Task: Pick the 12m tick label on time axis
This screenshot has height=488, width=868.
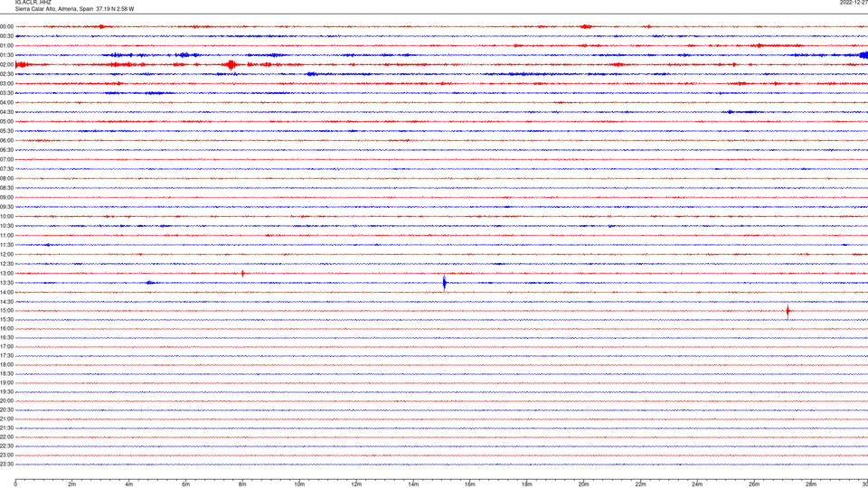Action: coord(356,484)
